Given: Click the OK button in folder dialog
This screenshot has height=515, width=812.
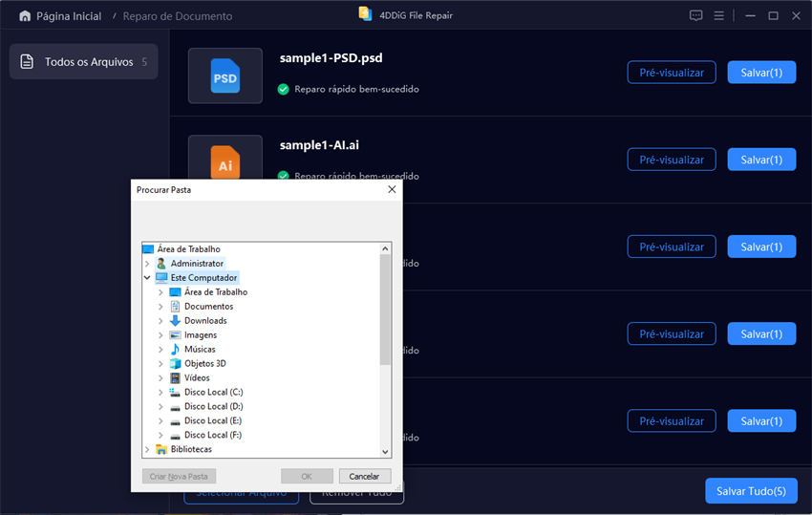Looking at the screenshot, I should coord(307,476).
